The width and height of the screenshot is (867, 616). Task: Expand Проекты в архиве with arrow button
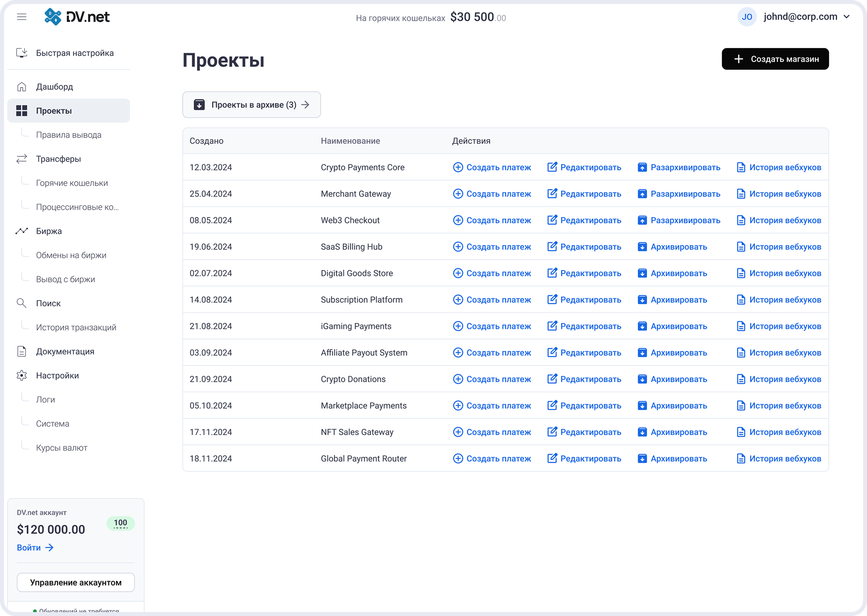306,104
